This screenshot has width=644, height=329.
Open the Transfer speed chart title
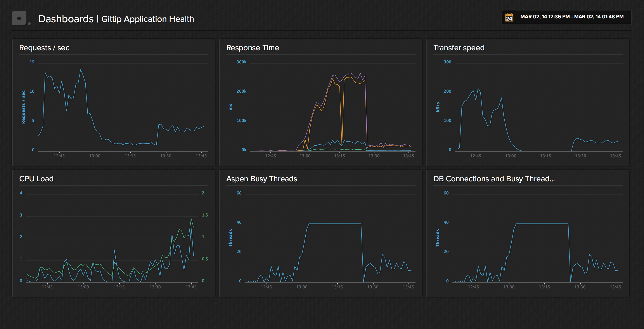[x=459, y=47]
